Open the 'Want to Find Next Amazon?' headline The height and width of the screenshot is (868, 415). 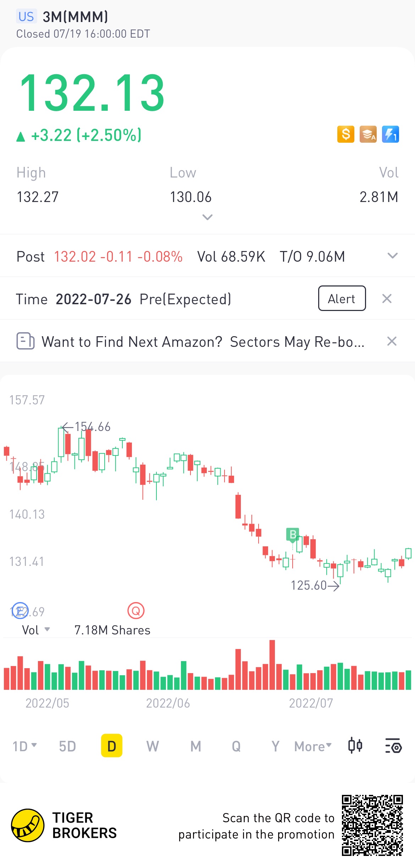click(203, 342)
